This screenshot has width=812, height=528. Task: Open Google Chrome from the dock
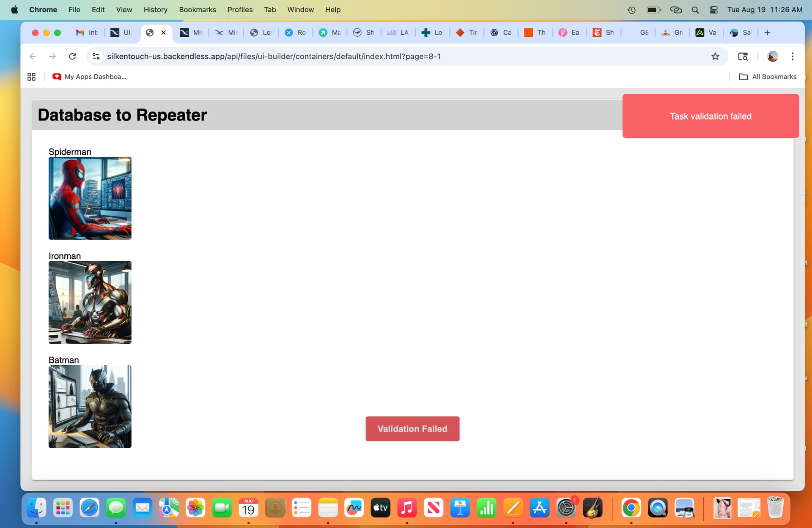coord(631,508)
